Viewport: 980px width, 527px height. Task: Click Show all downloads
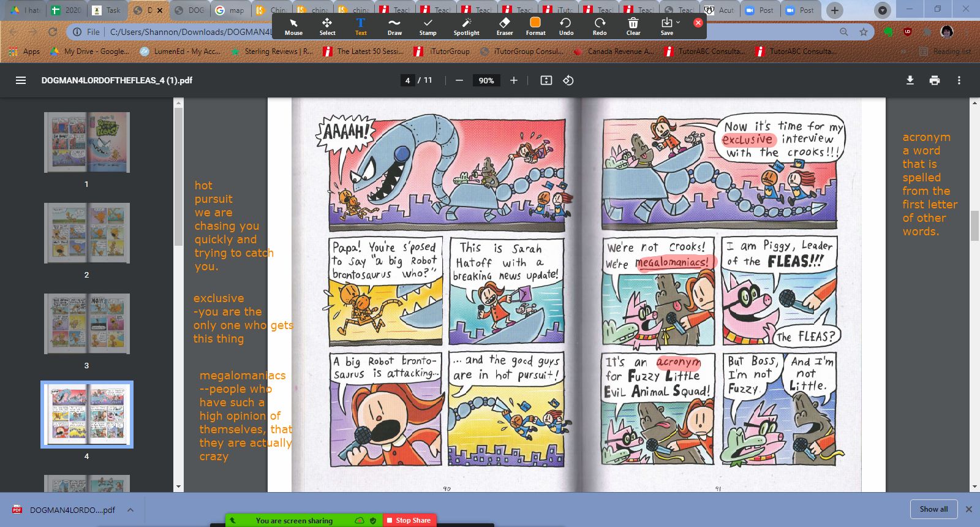pyautogui.click(x=933, y=509)
